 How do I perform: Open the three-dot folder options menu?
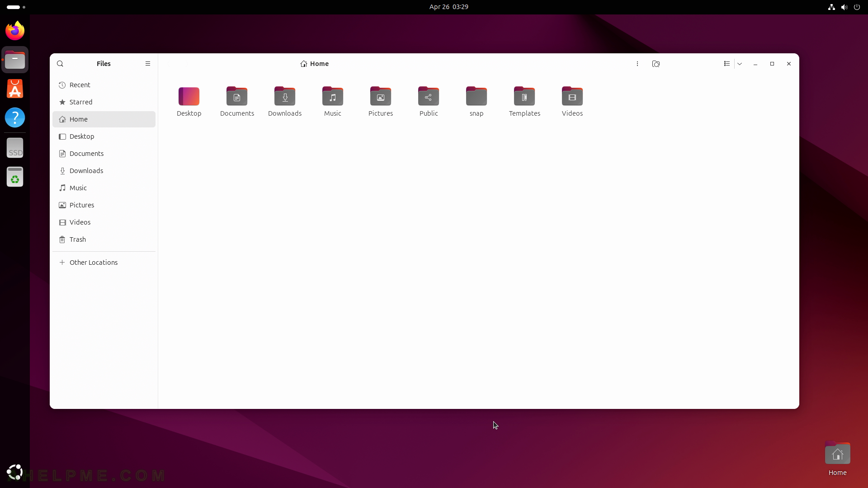pos(637,64)
